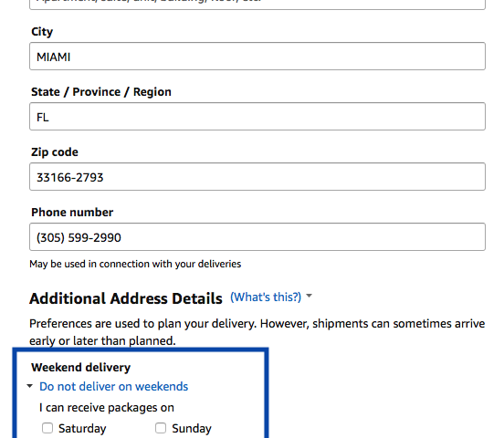Click the I can receive packages on text
The width and height of the screenshot is (504, 438).
tap(107, 408)
